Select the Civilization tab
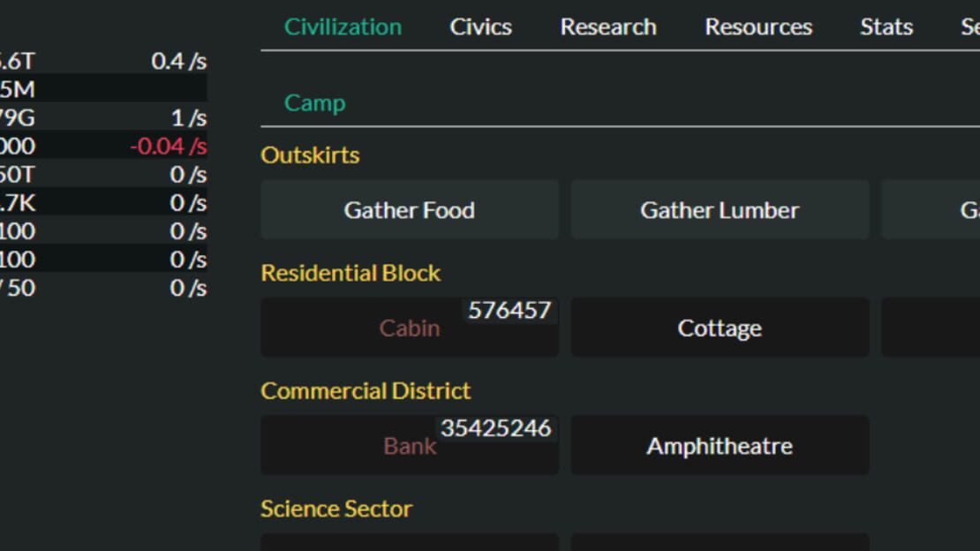This screenshot has height=551, width=980. click(343, 26)
